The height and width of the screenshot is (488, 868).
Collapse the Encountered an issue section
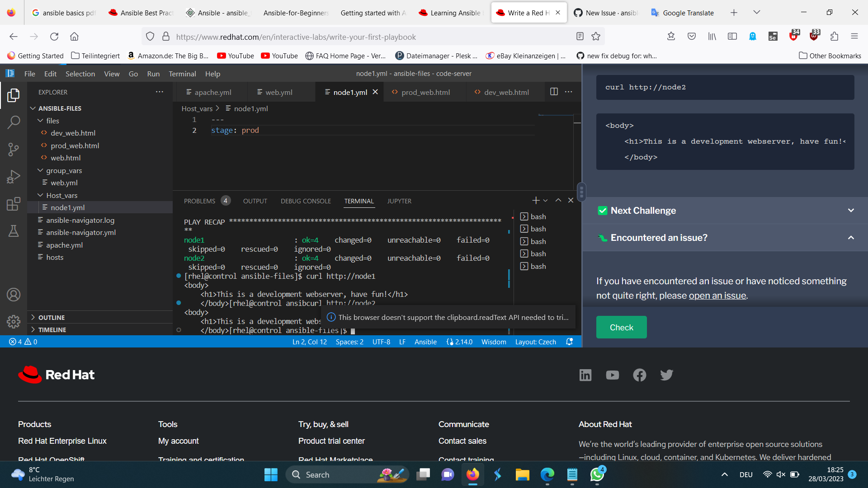click(850, 237)
